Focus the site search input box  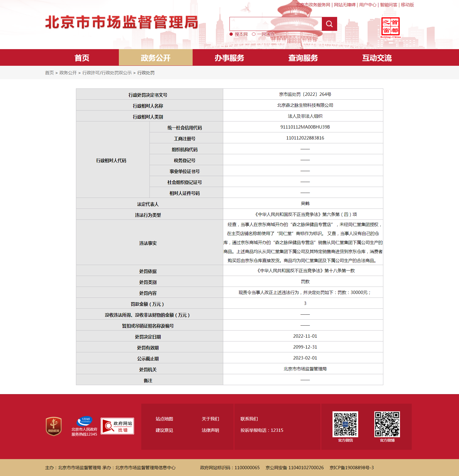tap(276, 24)
